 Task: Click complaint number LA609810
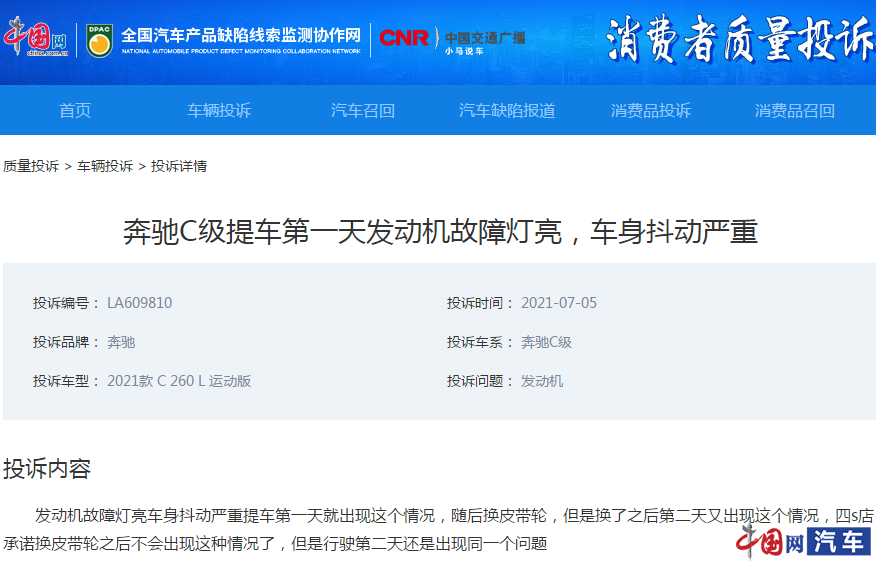click(139, 303)
